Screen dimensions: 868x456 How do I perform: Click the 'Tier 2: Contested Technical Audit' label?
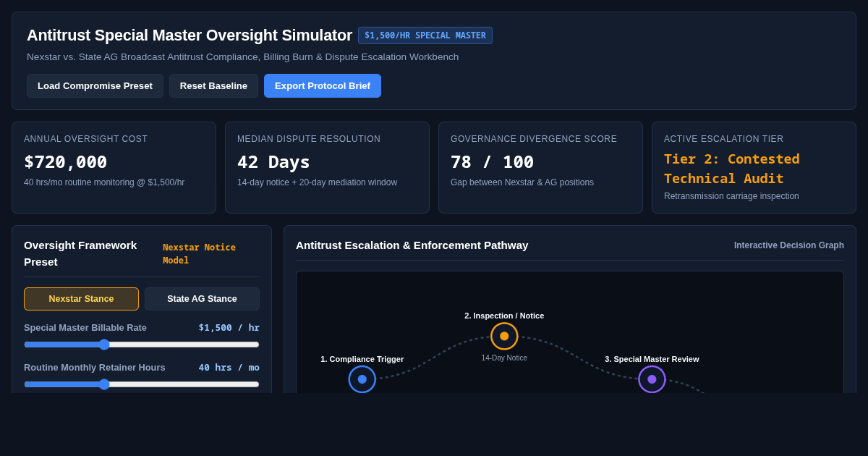pos(732,169)
